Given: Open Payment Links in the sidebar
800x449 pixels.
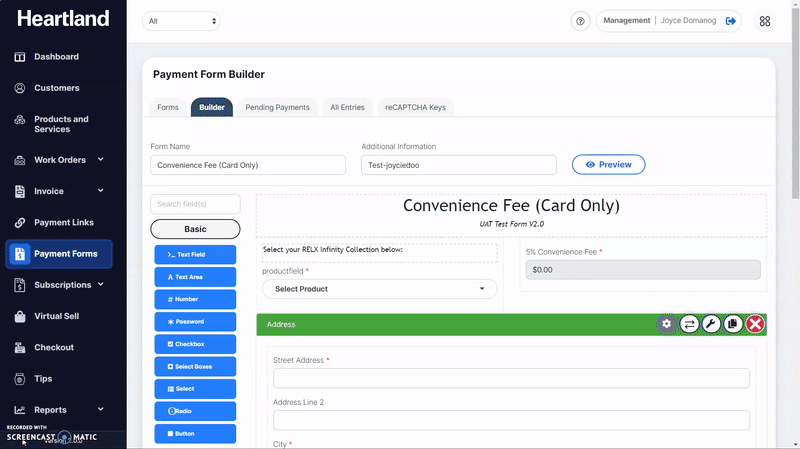Looking at the screenshot, I should pyautogui.click(x=63, y=222).
